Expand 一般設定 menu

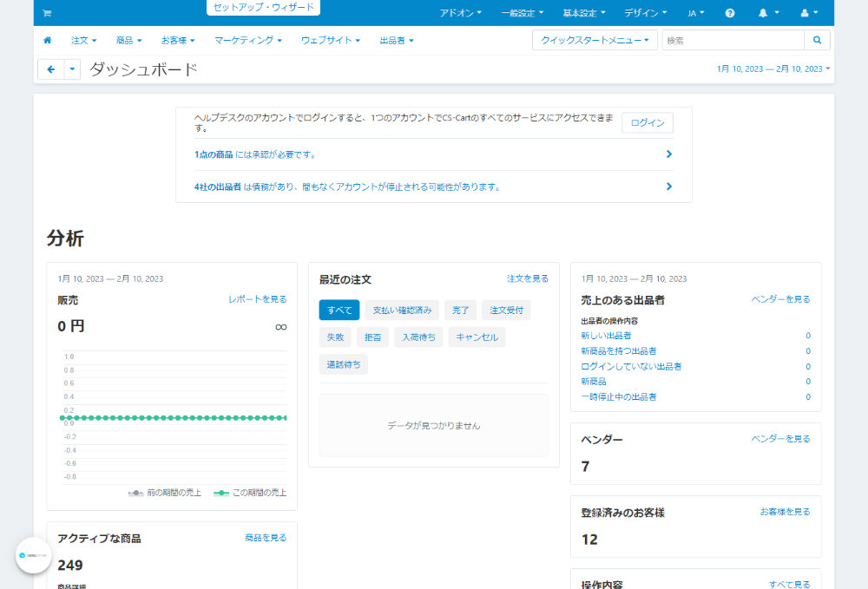(x=522, y=13)
